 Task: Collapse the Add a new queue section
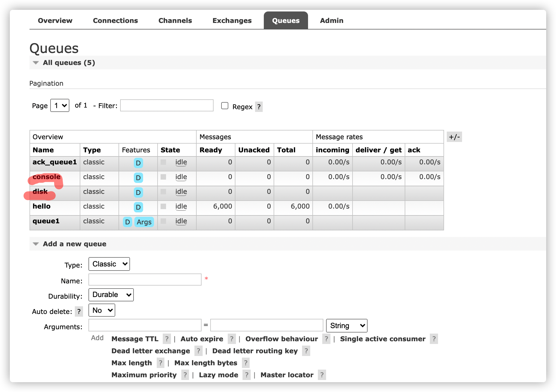point(74,244)
